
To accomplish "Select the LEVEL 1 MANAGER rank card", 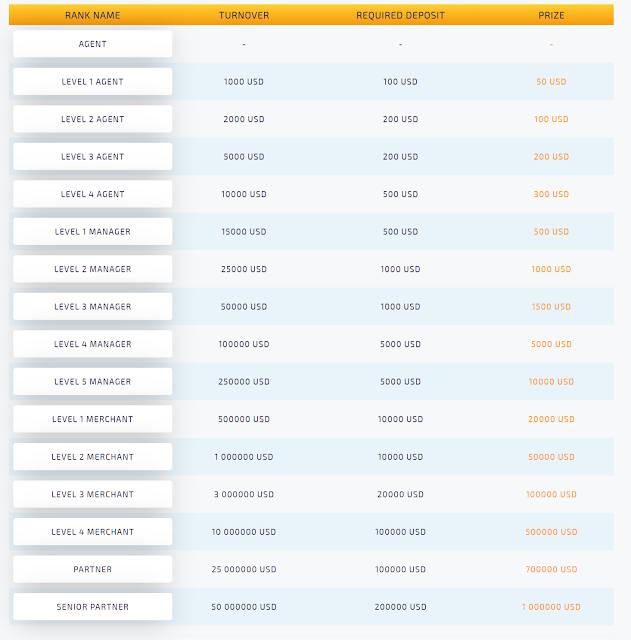I will pyautogui.click(x=93, y=231).
